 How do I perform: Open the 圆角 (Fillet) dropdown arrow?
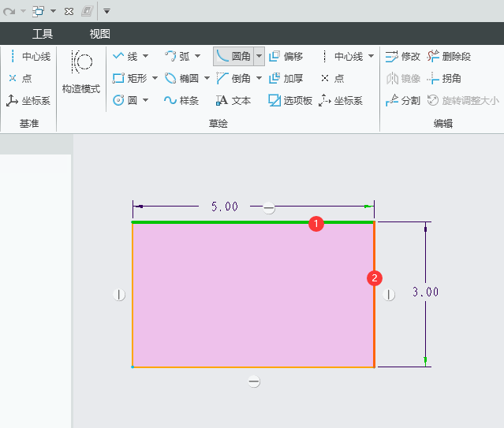[259, 57]
